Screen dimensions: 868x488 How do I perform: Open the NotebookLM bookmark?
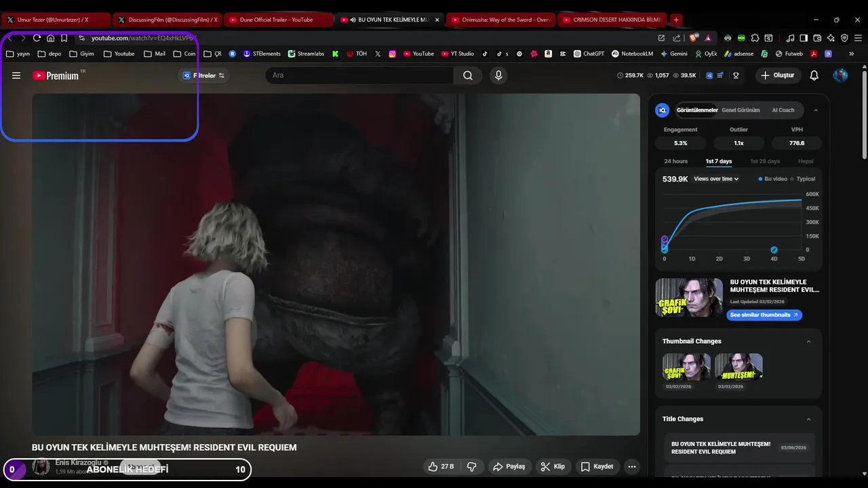[632, 54]
